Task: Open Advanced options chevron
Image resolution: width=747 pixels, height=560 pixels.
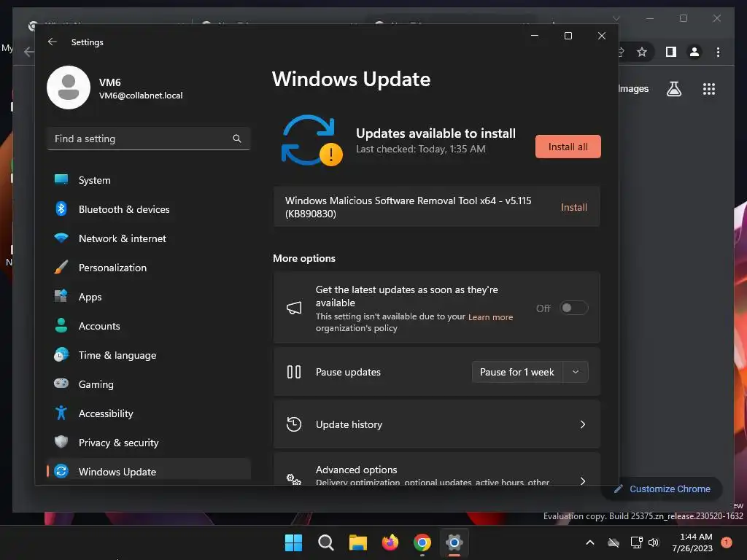Action: [583, 481]
